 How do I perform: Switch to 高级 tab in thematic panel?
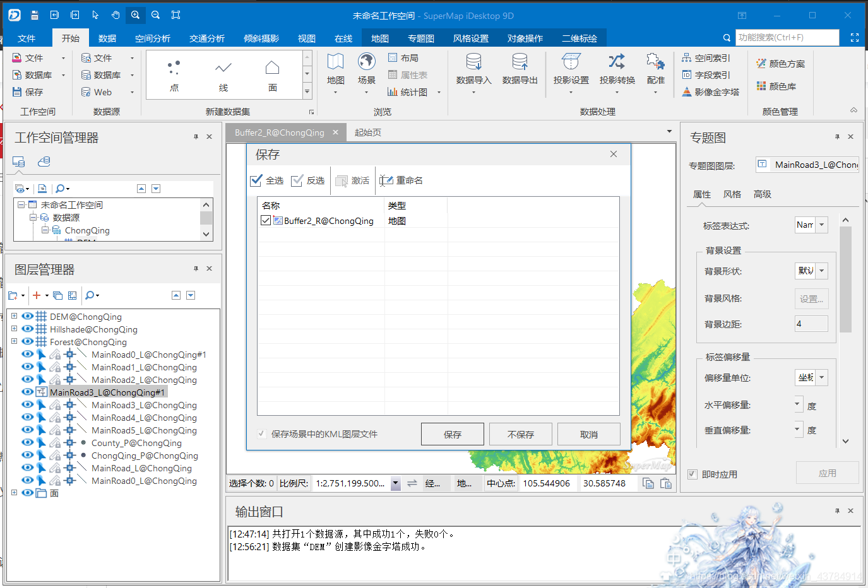tap(763, 194)
